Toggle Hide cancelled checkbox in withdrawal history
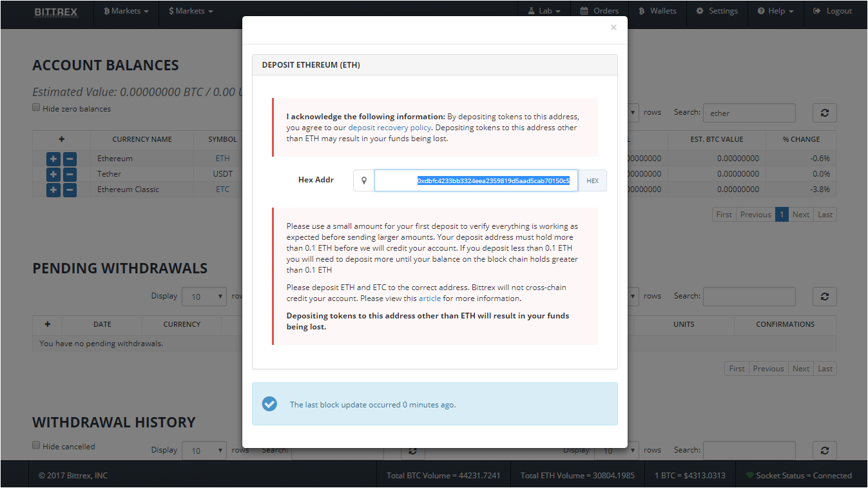 click(x=36, y=445)
